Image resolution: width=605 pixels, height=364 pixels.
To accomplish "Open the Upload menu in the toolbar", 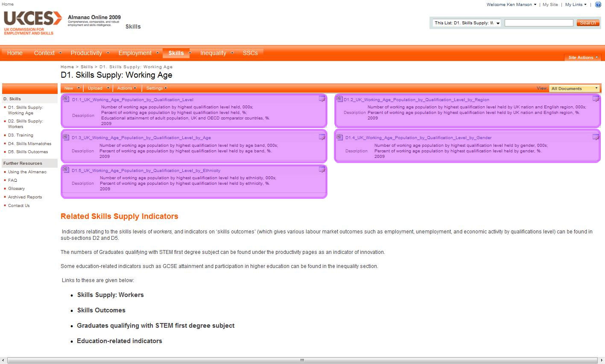I will click(98, 88).
